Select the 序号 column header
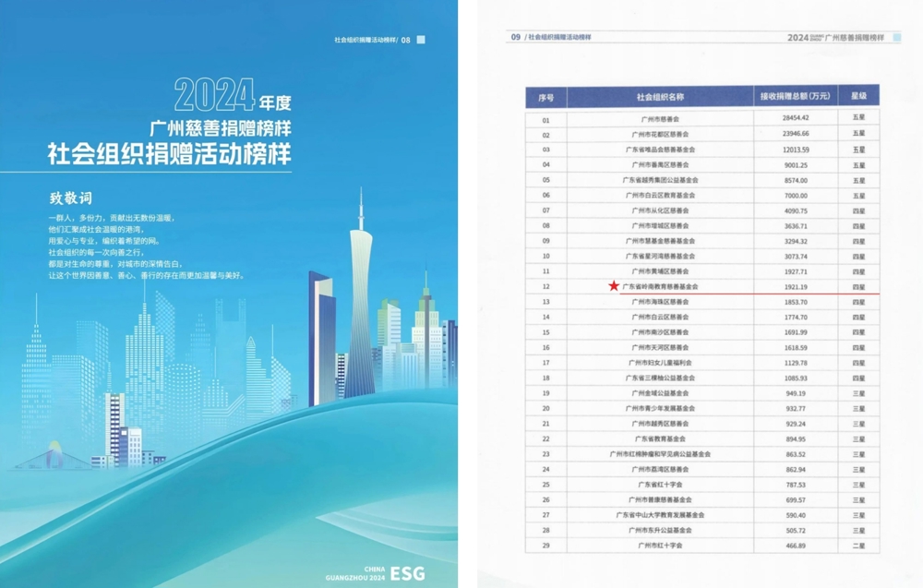This screenshot has width=923, height=588. click(x=546, y=96)
